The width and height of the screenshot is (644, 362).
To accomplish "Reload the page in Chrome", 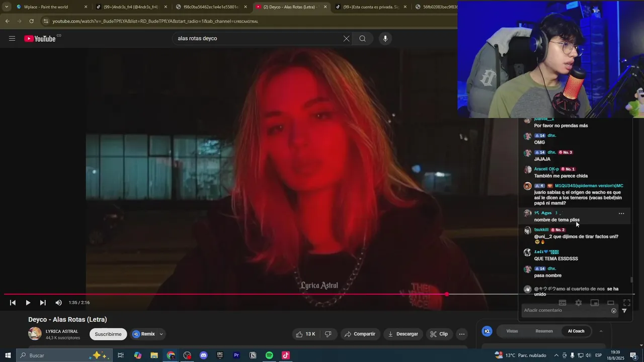I will pyautogui.click(x=31, y=21).
